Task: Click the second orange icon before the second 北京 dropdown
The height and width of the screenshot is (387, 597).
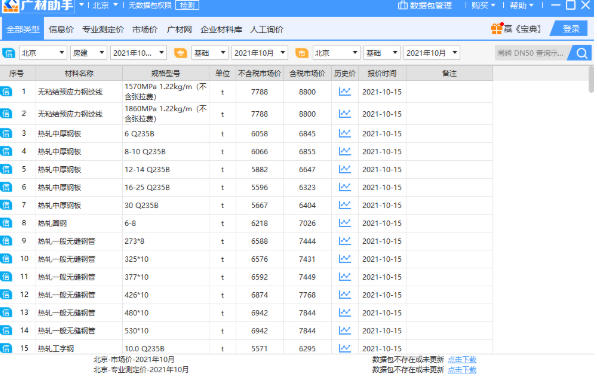Action: [x=302, y=53]
